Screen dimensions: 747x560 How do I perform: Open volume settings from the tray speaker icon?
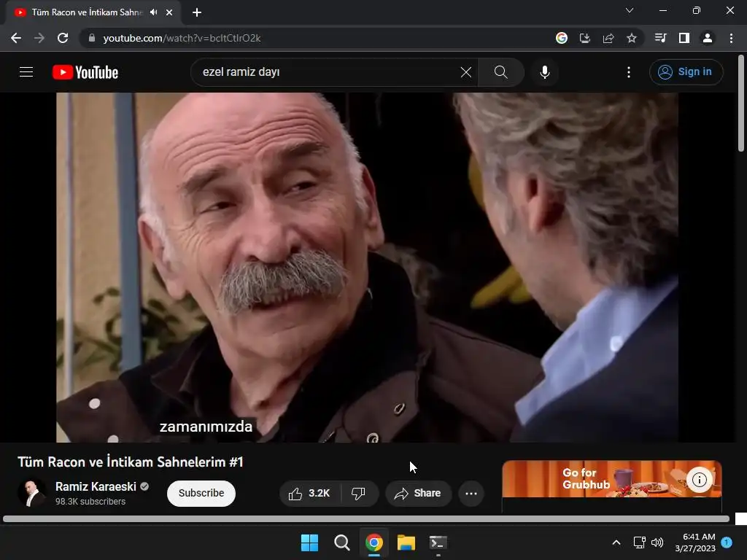(657, 542)
